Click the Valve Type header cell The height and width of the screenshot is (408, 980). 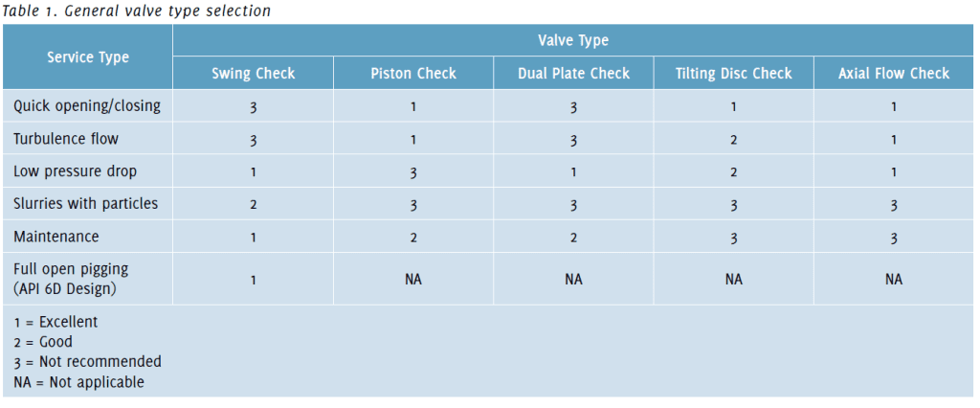pos(572,41)
